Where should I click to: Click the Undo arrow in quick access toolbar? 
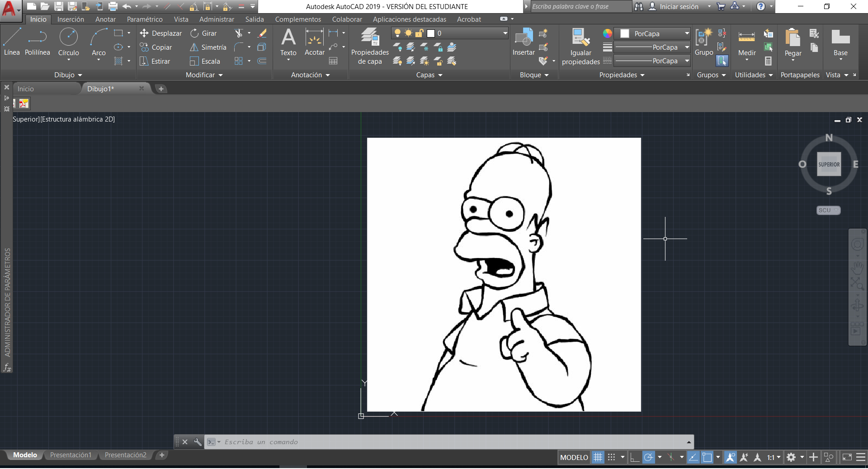tap(127, 6)
